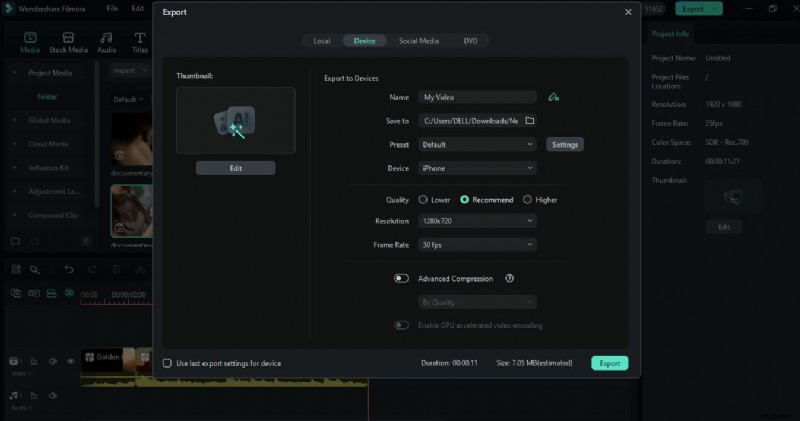The width and height of the screenshot is (800, 421).
Task: Open the Audio library icon
Action: click(x=106, y=41)
